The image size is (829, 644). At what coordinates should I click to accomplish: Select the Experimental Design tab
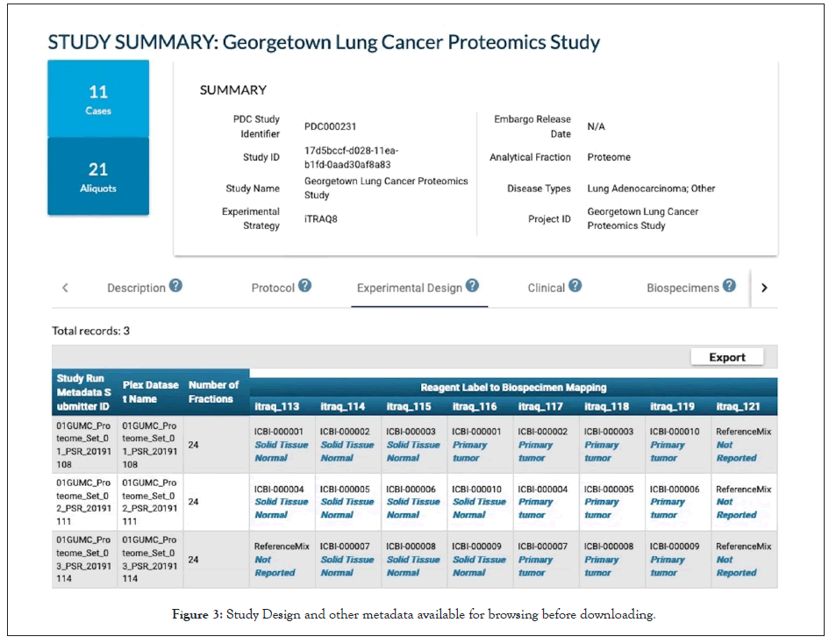coord(409,288)
